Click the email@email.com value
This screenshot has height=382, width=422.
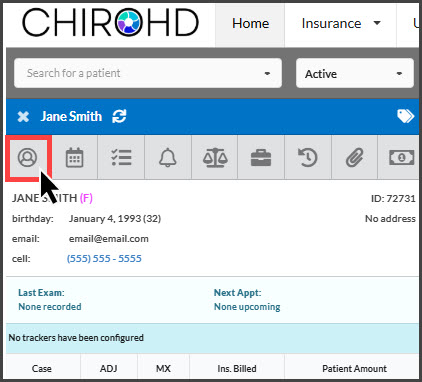[x=109, y=239]
